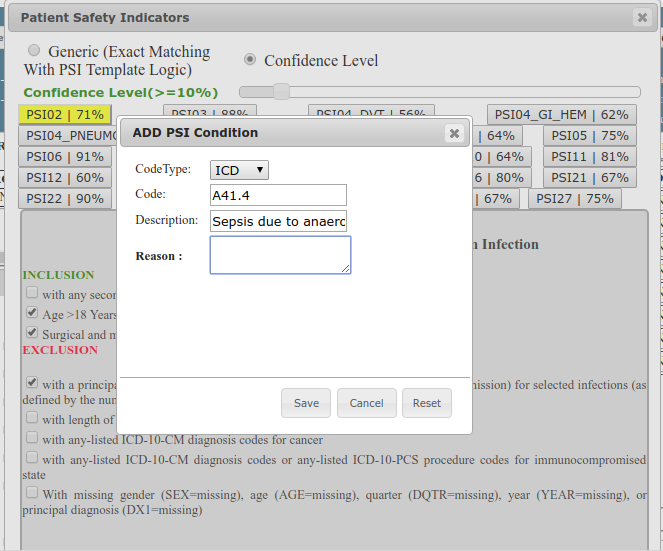The width and height of the screenshot is (663, 551).
Task: Click the Reset button
Action: point(426,403)
